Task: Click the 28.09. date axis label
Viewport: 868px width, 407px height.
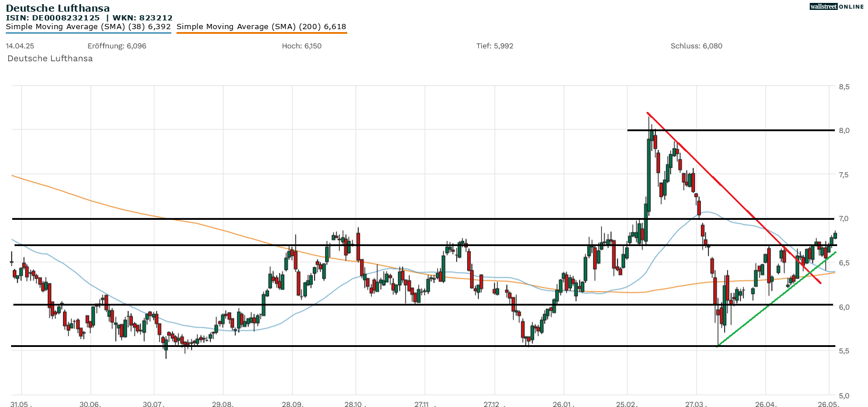Action: 292,404
